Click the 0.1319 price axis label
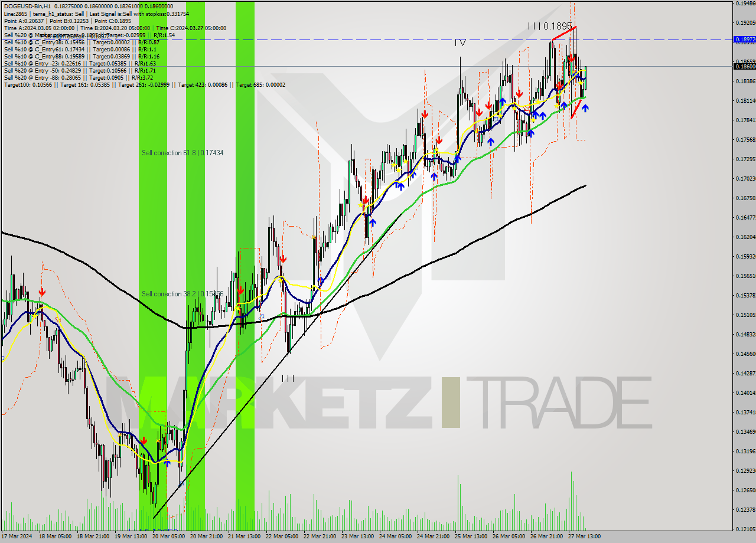 tap(745, 452)
